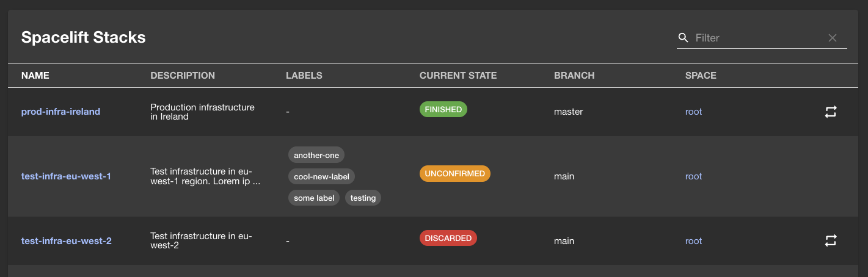Viewport: 868px width, 277px height.
Task: Click the FINISHED state badge
Action: tap(443, 109)
